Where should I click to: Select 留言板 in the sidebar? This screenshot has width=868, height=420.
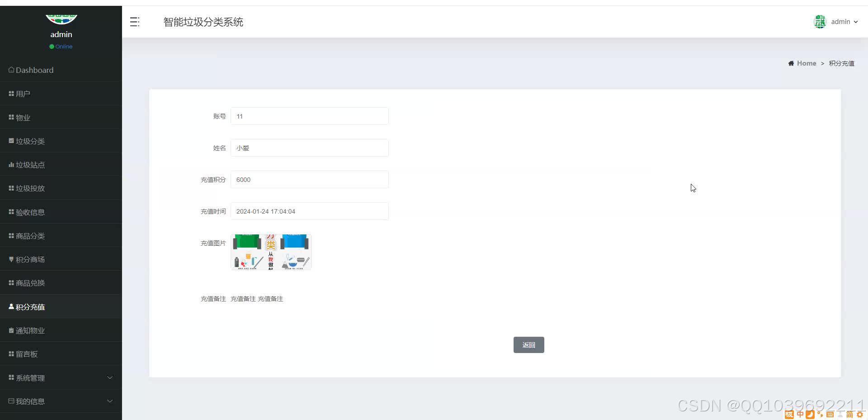click(x=26, y=353)
